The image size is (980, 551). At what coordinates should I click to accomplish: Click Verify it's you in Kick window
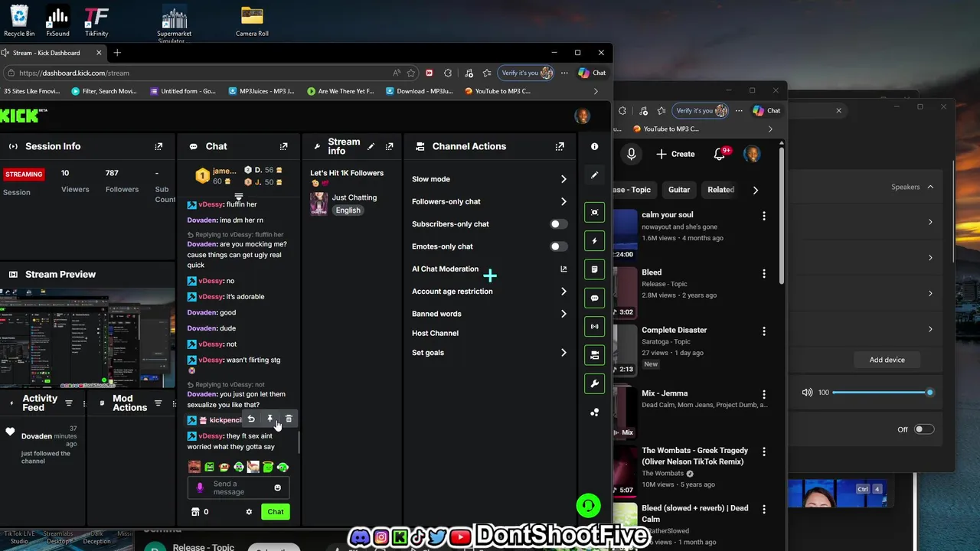526,73
